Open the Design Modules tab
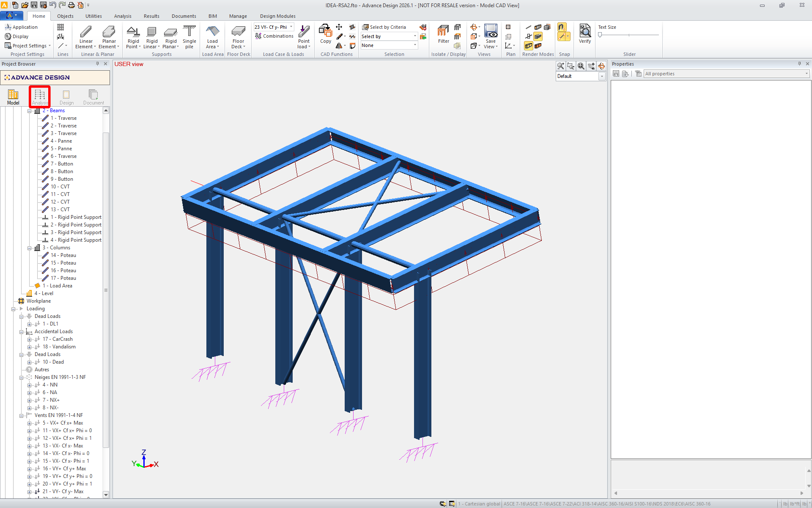Image resolution: width=812 pixels, height=508 pixels. (x=277, y=16)
